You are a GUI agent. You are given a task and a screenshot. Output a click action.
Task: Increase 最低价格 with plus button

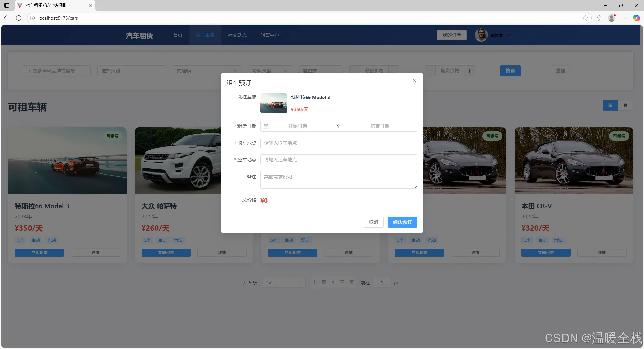[394, 71]
